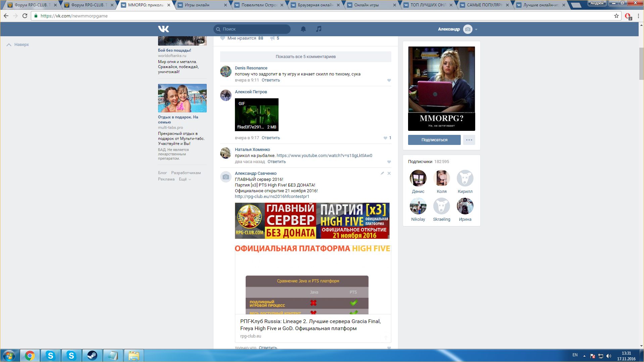
Task: Click the Разработчикам footer link
Action: [x=186, y=173]
